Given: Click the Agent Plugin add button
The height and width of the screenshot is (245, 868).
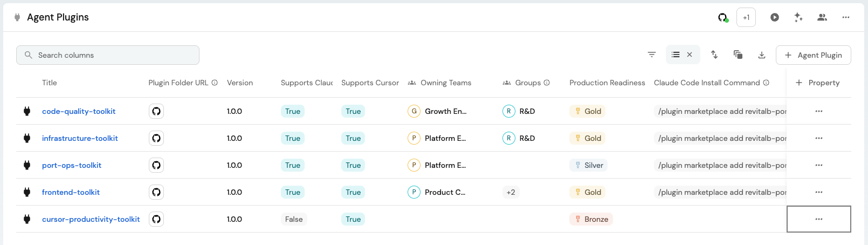Looking at the screenshot, I should (813, 55).
